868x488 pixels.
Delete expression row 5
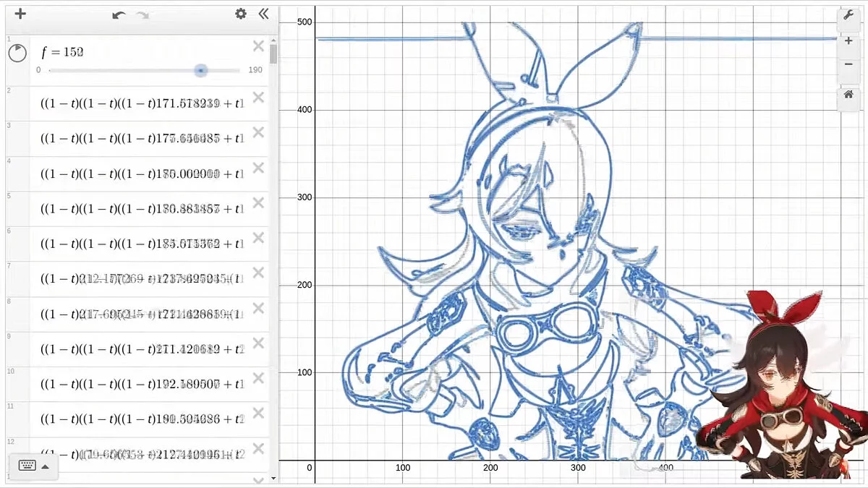click(x=258, y=203)
